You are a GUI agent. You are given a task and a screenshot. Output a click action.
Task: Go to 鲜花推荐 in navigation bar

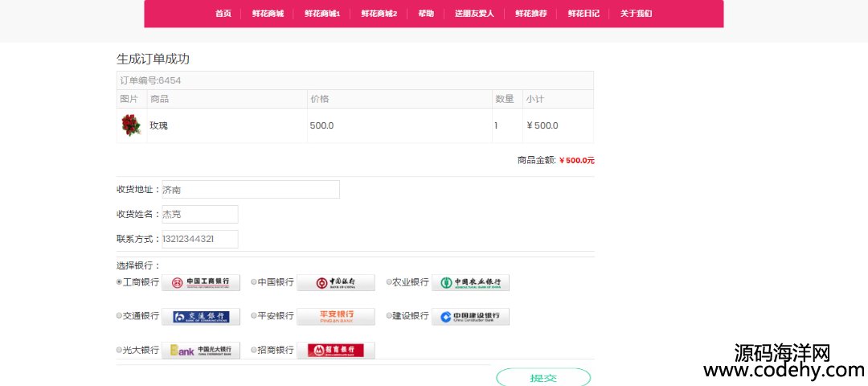531,14
